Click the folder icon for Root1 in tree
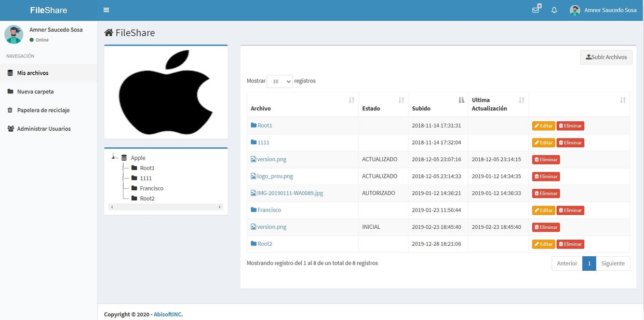Viewport: 644px width, 320px height. tap(134, 168)
